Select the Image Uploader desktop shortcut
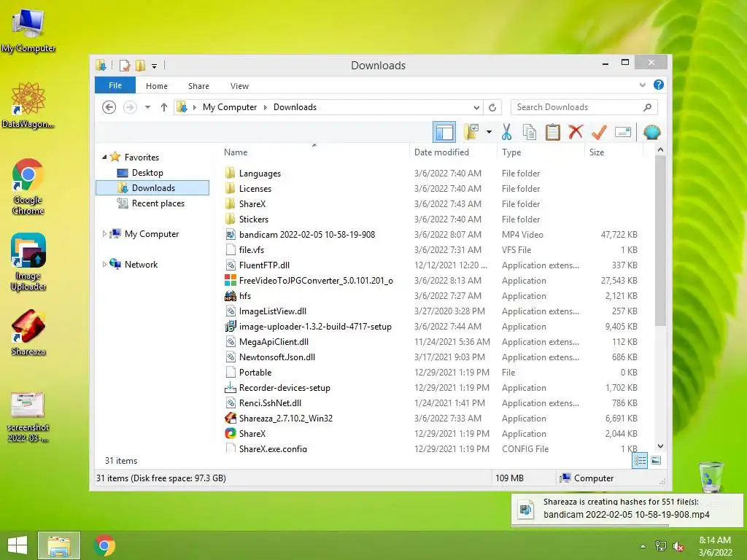Screen dimensions: 747x560 pos(28,262)
